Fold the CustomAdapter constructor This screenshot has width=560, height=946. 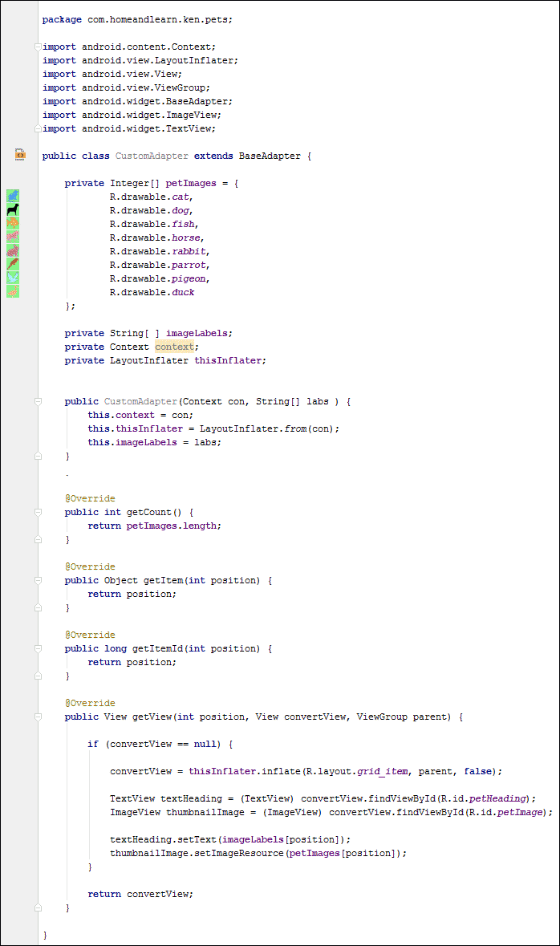pyautogui.click(x=38, y=401)
